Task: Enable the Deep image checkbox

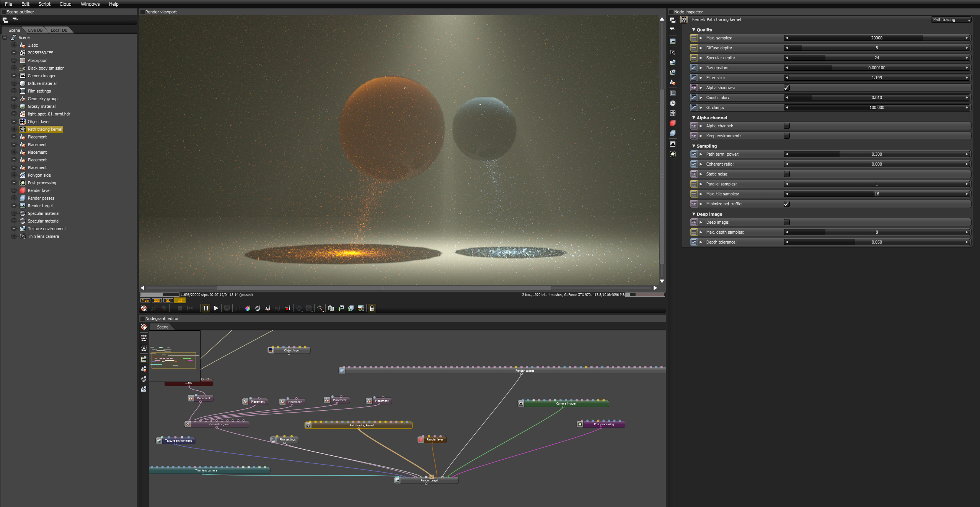Action: tap(787, 222)
